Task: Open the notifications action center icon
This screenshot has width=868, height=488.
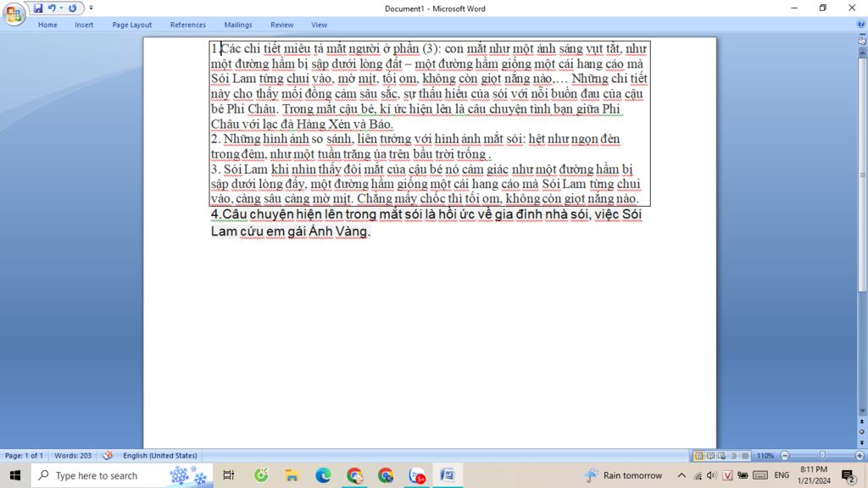Action: (x=849, y=475)
